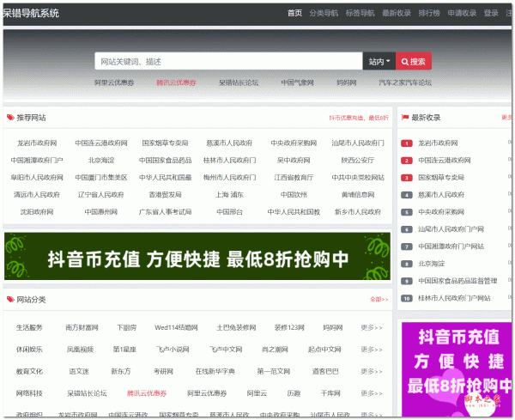
Task: Open the 生活服务 category
Action: coord(29,327)
